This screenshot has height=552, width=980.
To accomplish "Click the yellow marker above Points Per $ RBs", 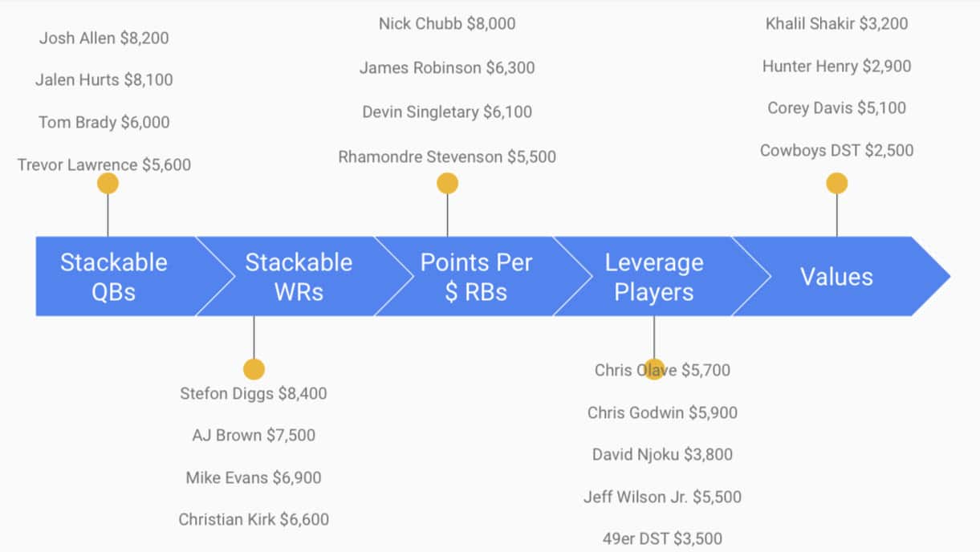I will point(448,184).
